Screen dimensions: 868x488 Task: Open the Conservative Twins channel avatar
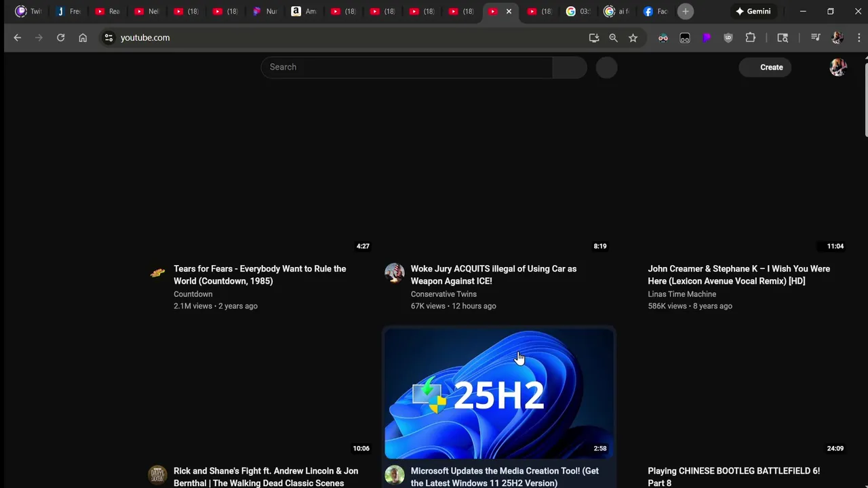pyautogui.click(x=394, y=273)
